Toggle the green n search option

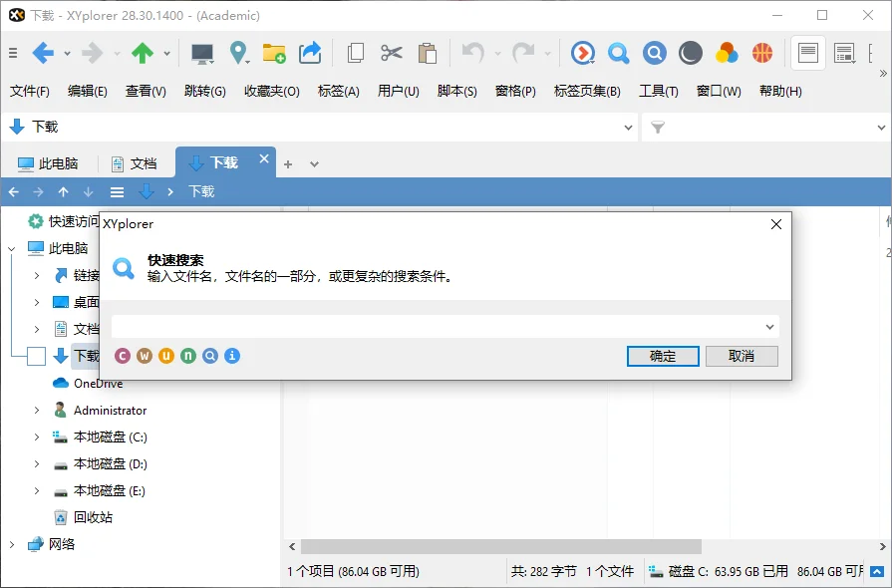[188, 356]
